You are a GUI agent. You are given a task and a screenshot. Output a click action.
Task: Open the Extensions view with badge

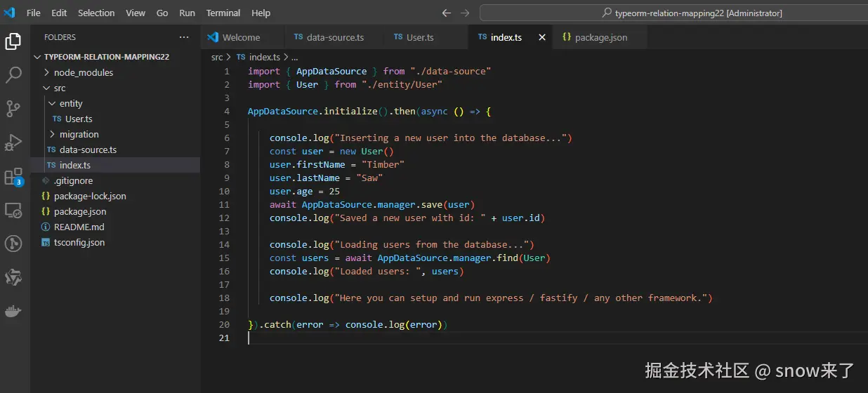[x=13, y=176]
